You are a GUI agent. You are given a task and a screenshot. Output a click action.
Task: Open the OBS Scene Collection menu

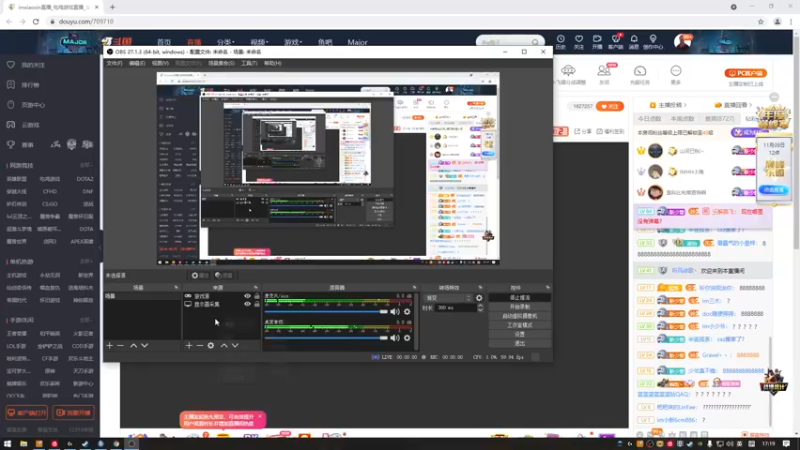point(221,63)
